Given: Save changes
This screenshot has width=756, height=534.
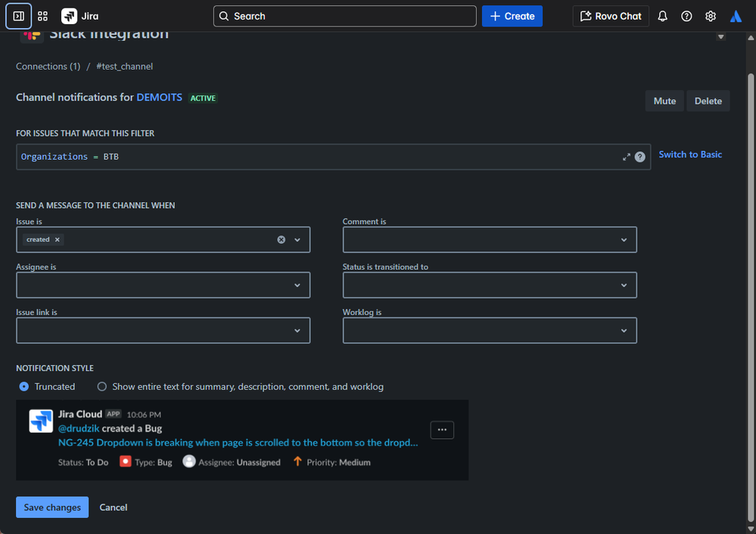Looking at the screenshot, I should tap(52, 507).
